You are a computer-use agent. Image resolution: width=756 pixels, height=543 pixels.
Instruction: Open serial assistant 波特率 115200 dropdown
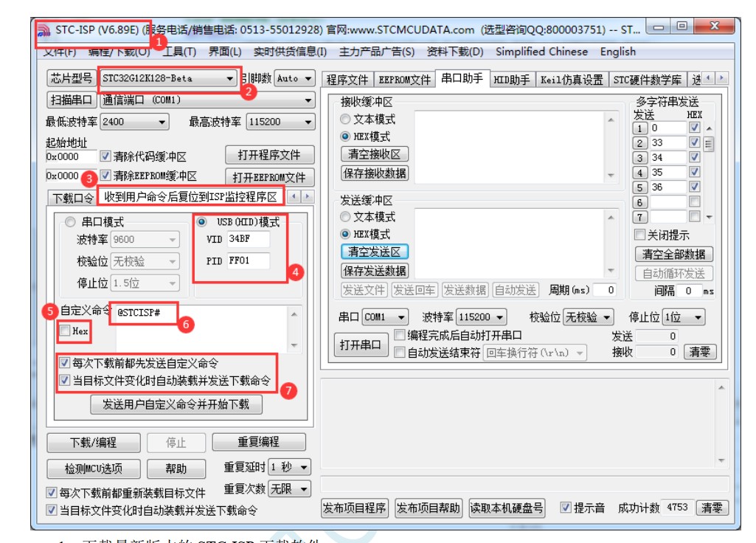tap(481, 317)
